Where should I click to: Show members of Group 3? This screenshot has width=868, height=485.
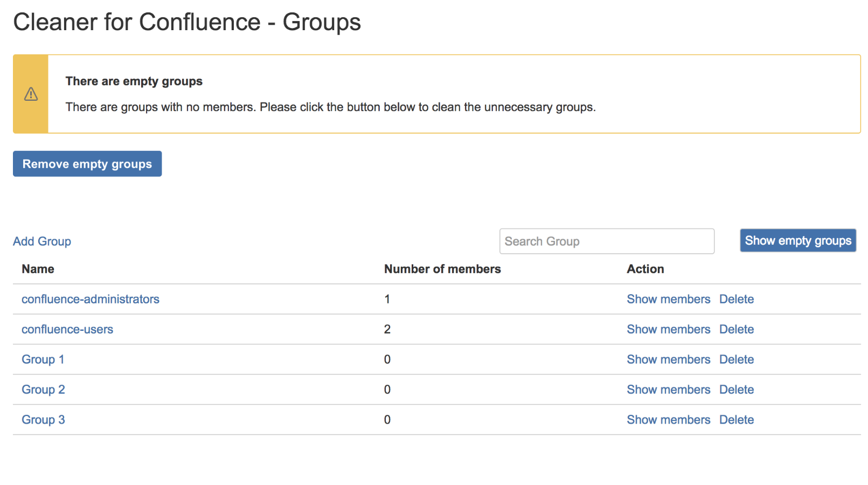tap(669, 420)
